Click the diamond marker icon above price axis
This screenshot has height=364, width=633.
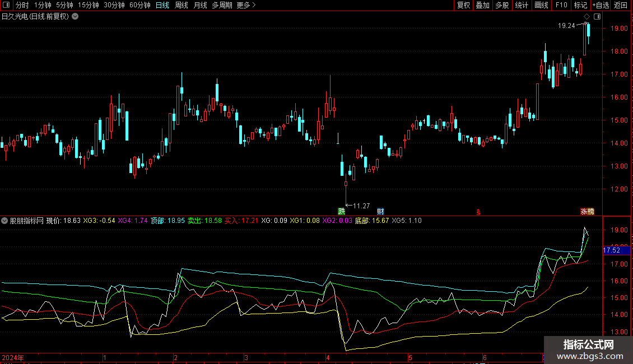pos(587,17)
